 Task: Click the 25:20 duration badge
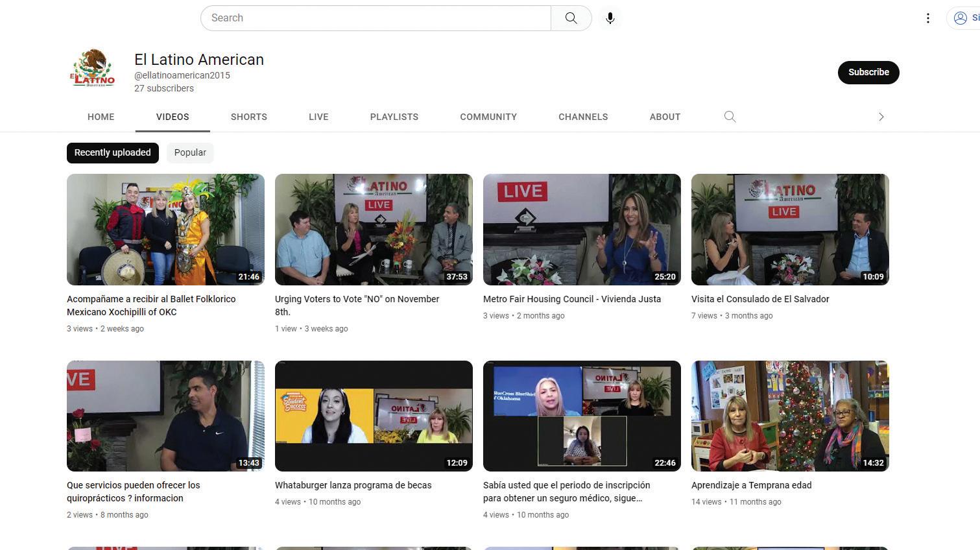pyautogui.click(x=665, y=277)
